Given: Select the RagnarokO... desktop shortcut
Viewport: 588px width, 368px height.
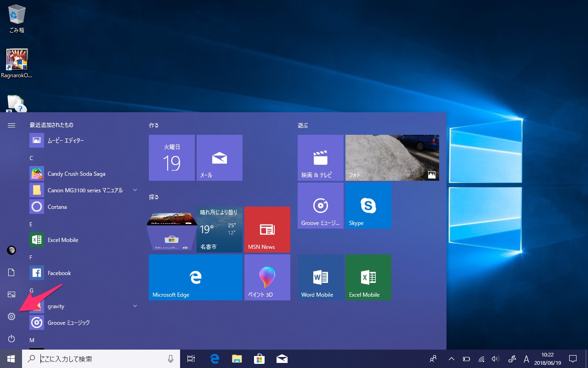Looking at the screenshot, I should 17,63.
